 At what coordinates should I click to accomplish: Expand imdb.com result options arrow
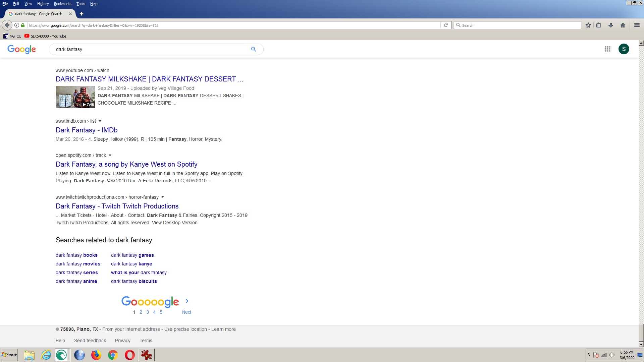tap(100, 121)
